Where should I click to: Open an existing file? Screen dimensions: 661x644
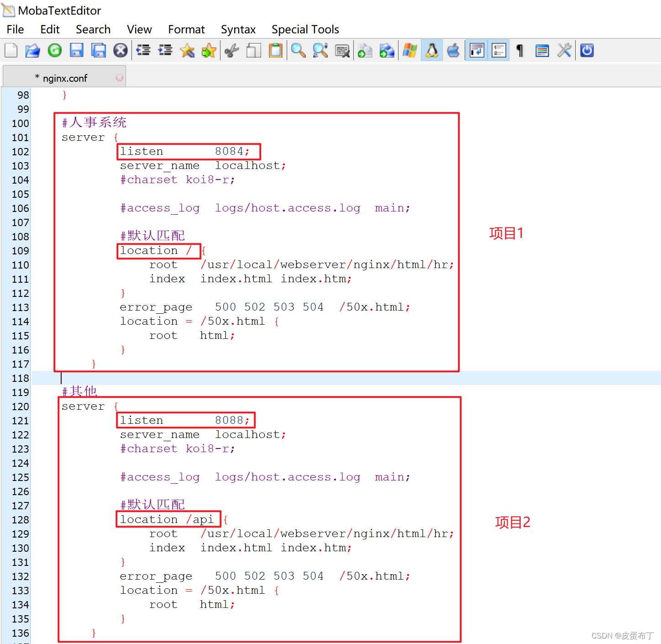point(32,50)
